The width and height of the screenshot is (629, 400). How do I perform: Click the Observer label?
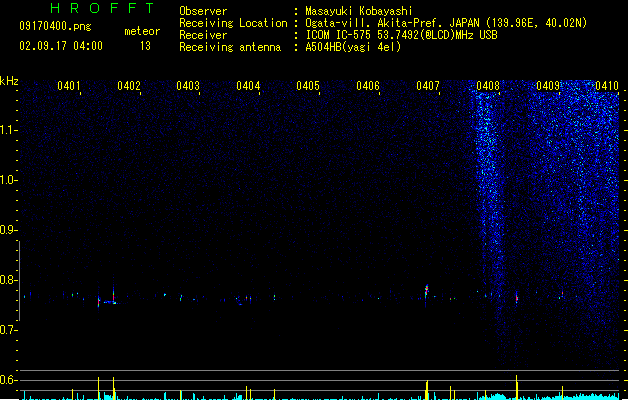pos(203,11)
